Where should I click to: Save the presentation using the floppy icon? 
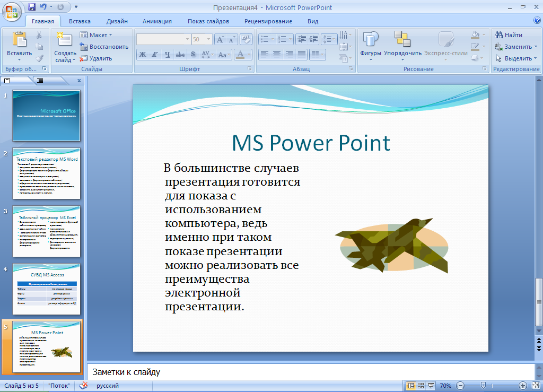tap(32, 7)
